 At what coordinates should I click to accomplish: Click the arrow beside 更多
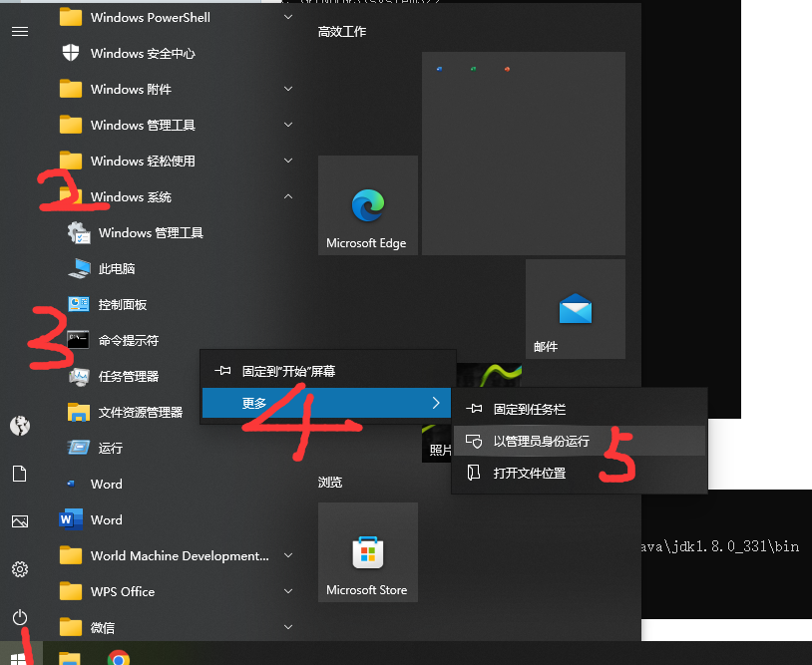coord(436,403)
